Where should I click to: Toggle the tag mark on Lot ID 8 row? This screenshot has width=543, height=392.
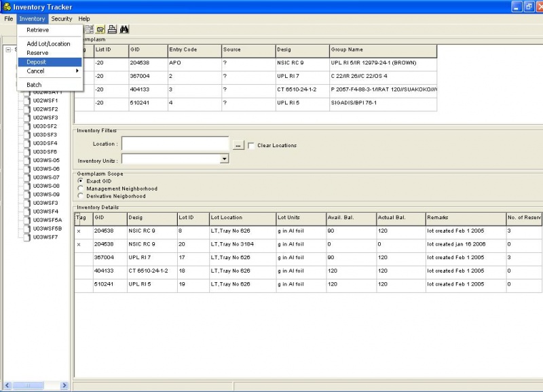[x=79, y=231]
